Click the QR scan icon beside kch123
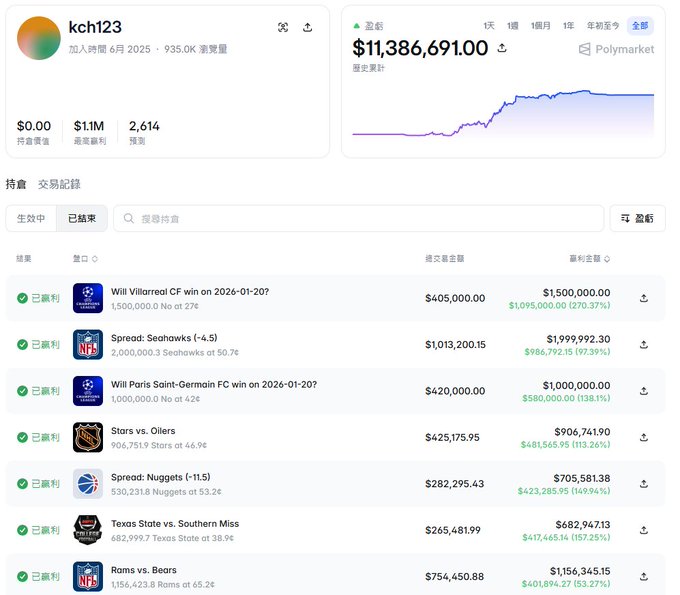 pos(283,27)
